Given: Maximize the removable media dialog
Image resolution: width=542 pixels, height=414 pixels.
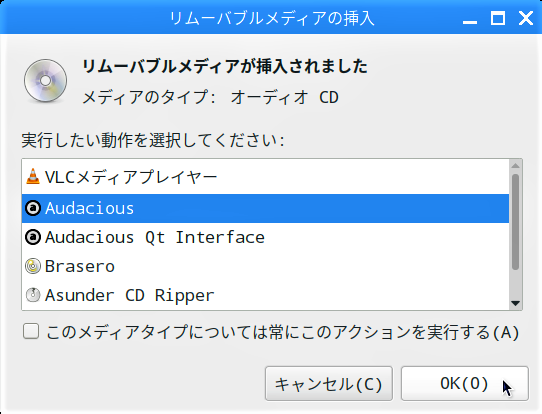Looking at the screenshot, I should (x=498, y=18).
